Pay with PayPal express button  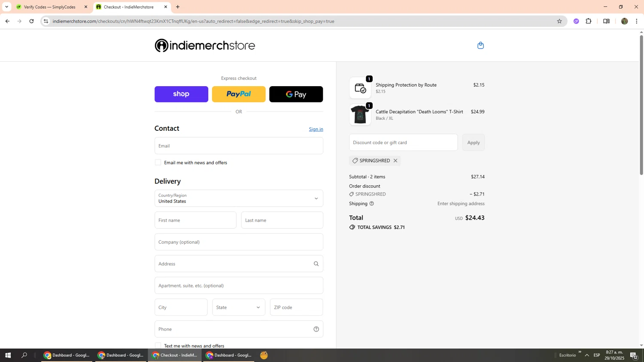click(239, 94)
